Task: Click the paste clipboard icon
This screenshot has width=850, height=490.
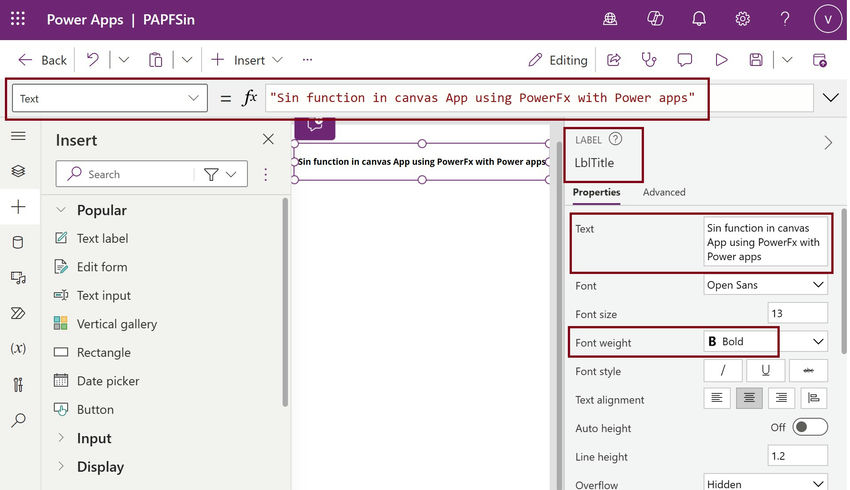Action: (156, 60)
